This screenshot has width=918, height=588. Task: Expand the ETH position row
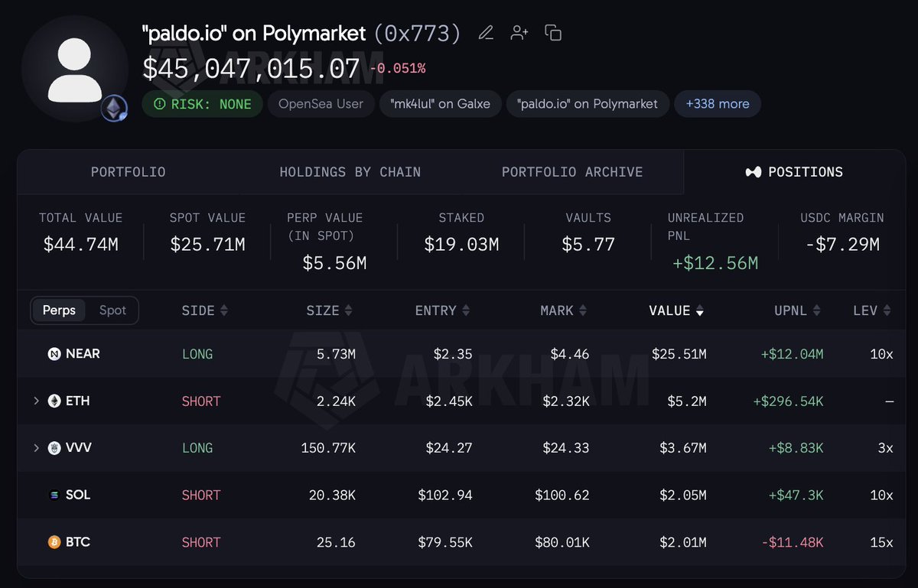36,401
